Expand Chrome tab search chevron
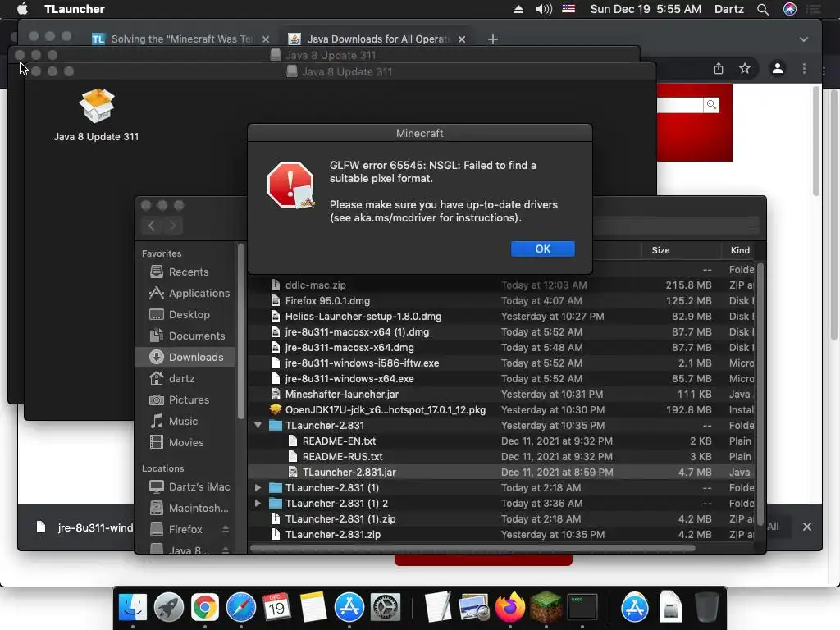The width and height of the screenshot is (840, 630). [x=804, y=39]
